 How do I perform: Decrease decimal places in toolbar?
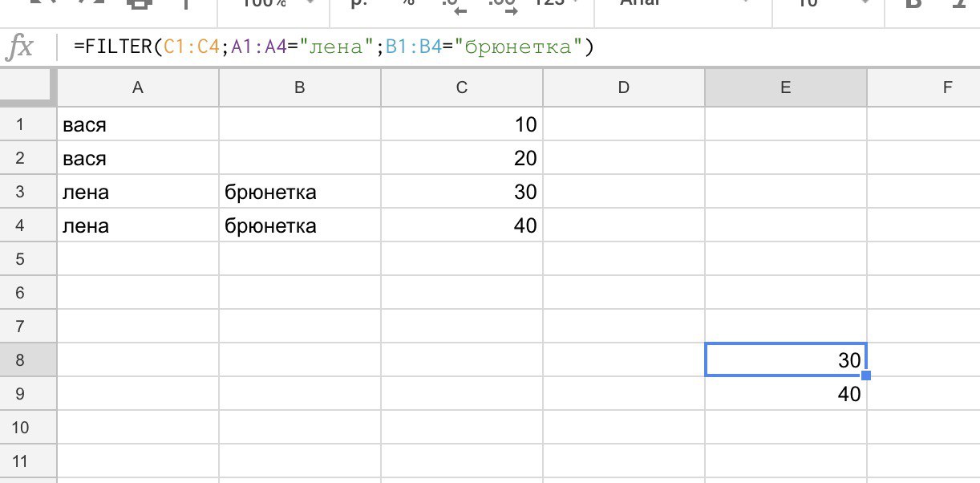(453, 5)
